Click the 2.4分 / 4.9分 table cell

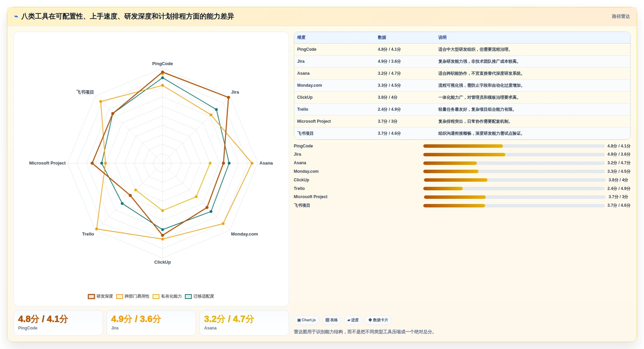tap(389, 110)
